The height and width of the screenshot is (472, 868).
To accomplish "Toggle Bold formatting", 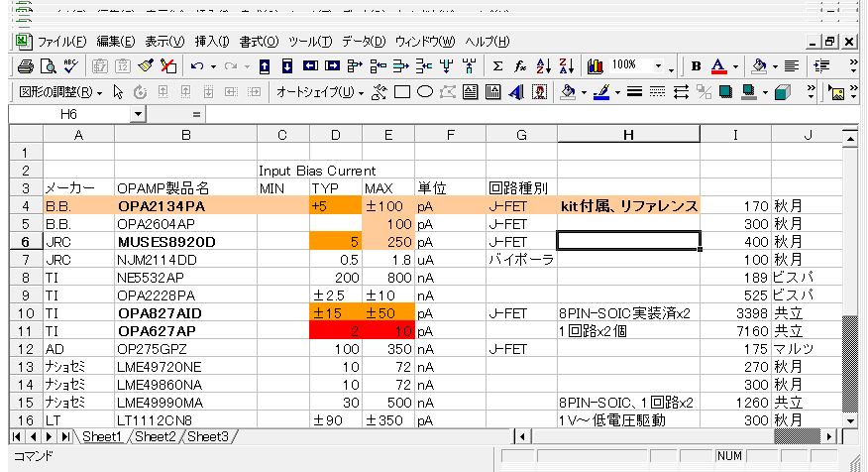I will point(696,66).
